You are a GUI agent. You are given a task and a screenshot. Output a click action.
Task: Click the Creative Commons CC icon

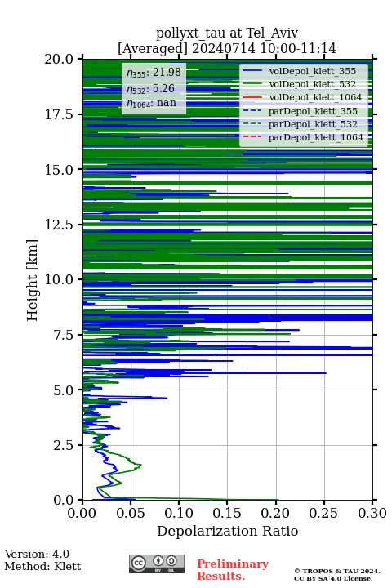click(x=138, y=563)
